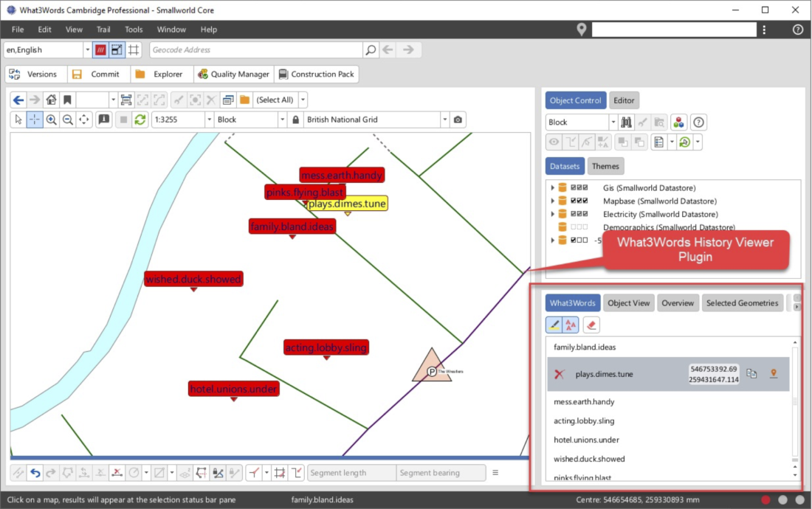This screenshot has width=812, height=509.
Task: Open the Block dropdown in the map toolbar
Action: (x=282, y=120)
